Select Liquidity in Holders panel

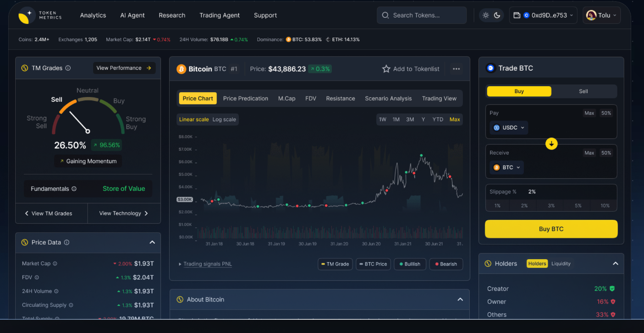[561, 264]
